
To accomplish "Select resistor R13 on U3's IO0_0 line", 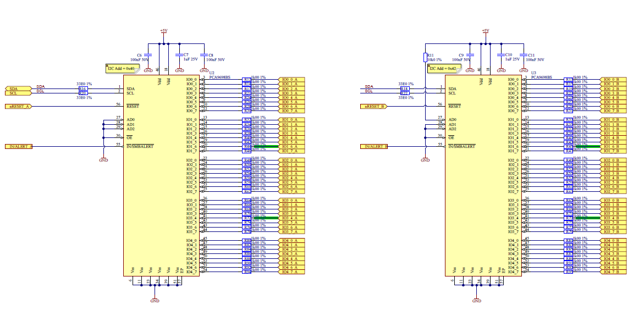I will click(569, 80).
